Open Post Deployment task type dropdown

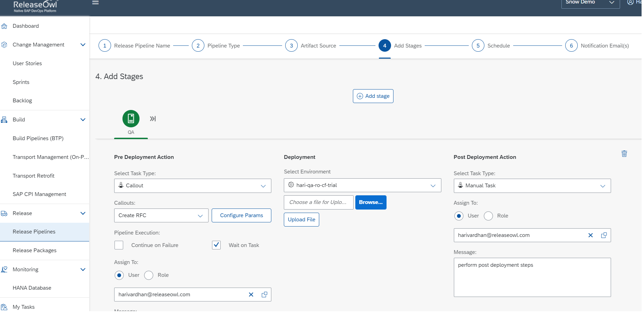pos(532,186)
